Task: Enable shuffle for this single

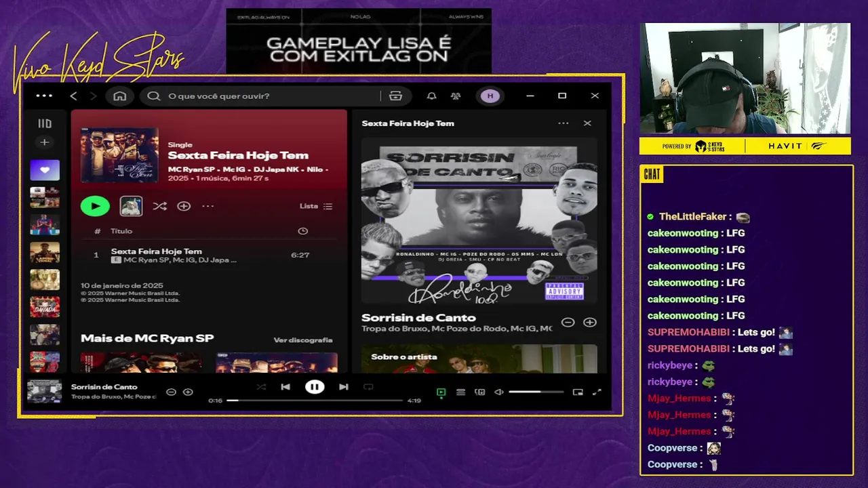Action: (160, 206)
